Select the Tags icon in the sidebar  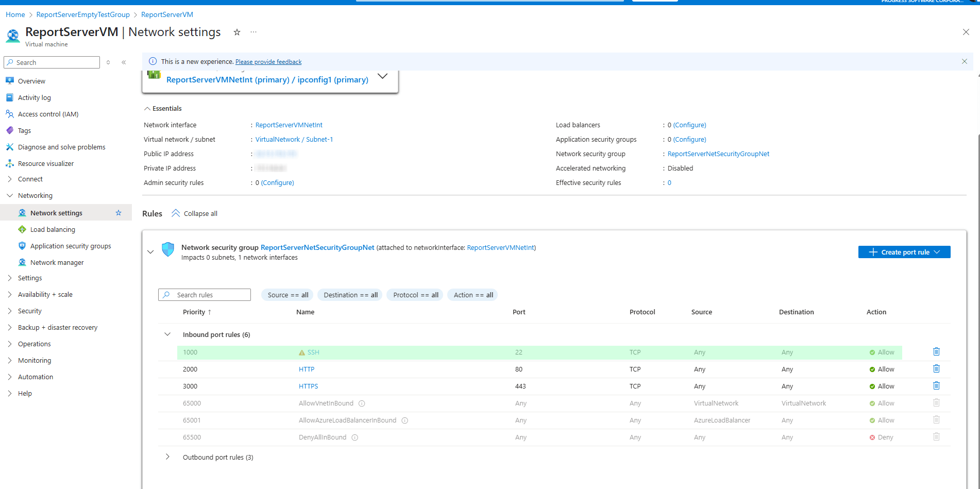pyautogui.click(x=10, y=130)
